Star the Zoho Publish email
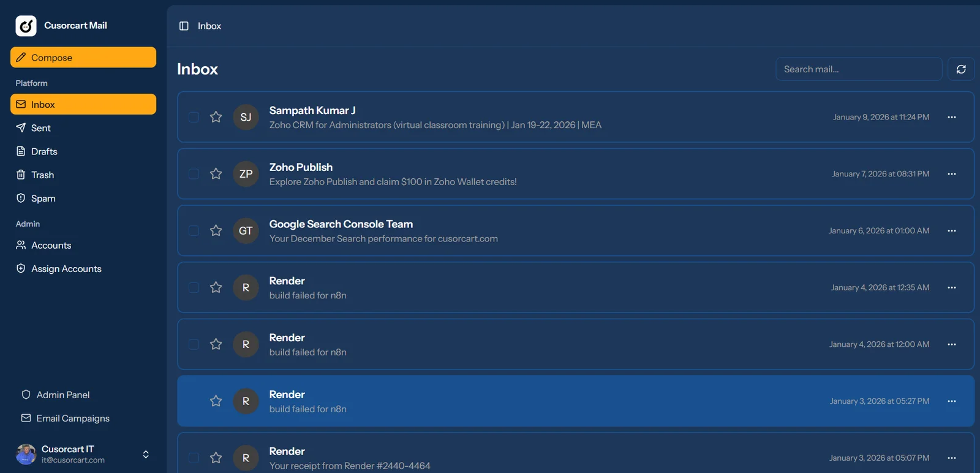Image resolution: width=980 pixels, height=473 pixels. (x=216, y=174)
